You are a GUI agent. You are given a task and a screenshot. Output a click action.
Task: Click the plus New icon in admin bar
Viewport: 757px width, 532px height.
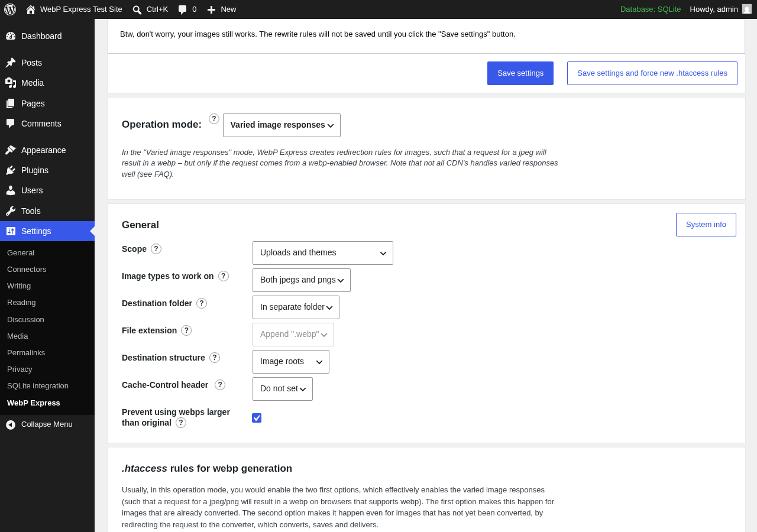[212, 9]
